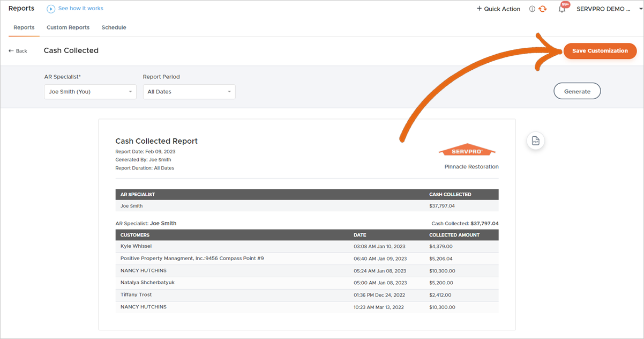
Task: Select the Kyle Whissel customer row
Action: coord(136,246)
